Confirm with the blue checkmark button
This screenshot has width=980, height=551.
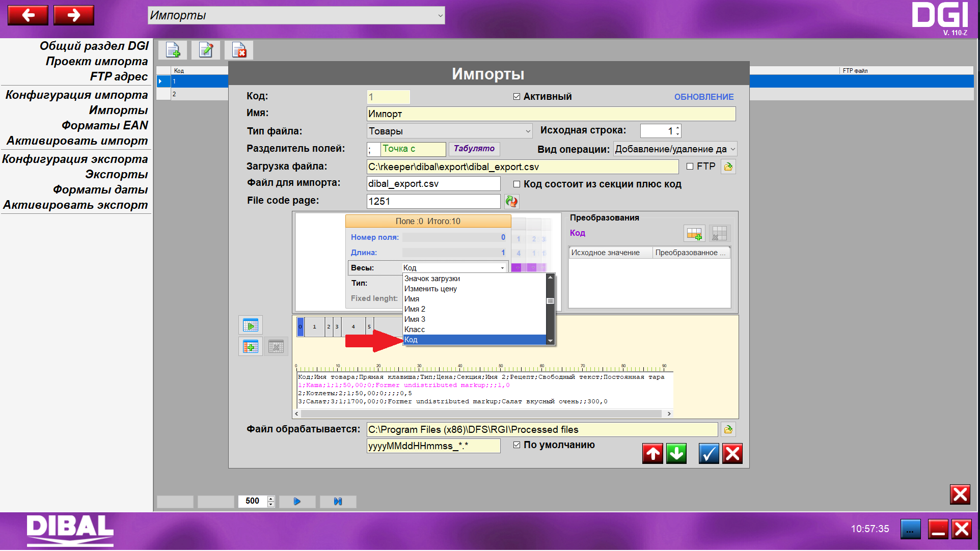click(709, 453)
